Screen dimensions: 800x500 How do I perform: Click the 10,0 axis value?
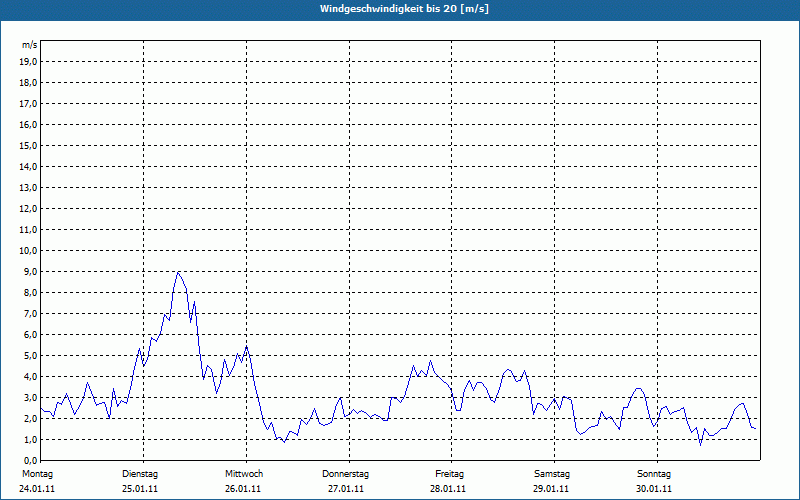point(29,251)
